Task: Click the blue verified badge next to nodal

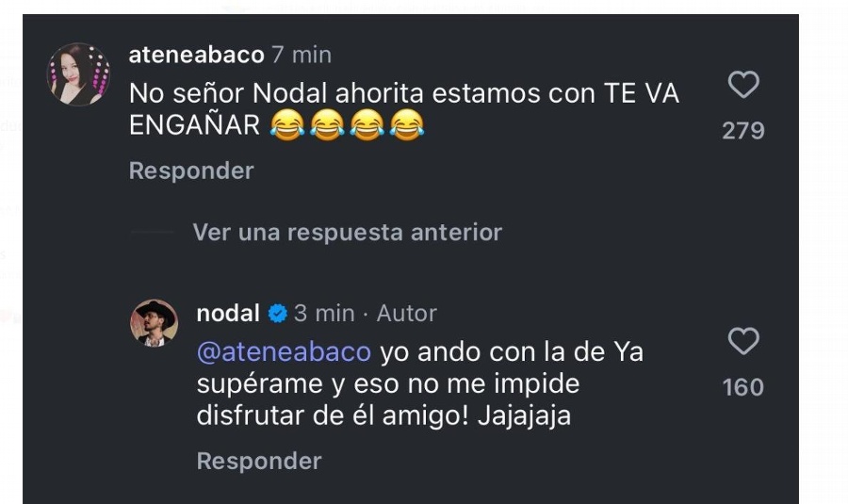Action: [277, 314]
